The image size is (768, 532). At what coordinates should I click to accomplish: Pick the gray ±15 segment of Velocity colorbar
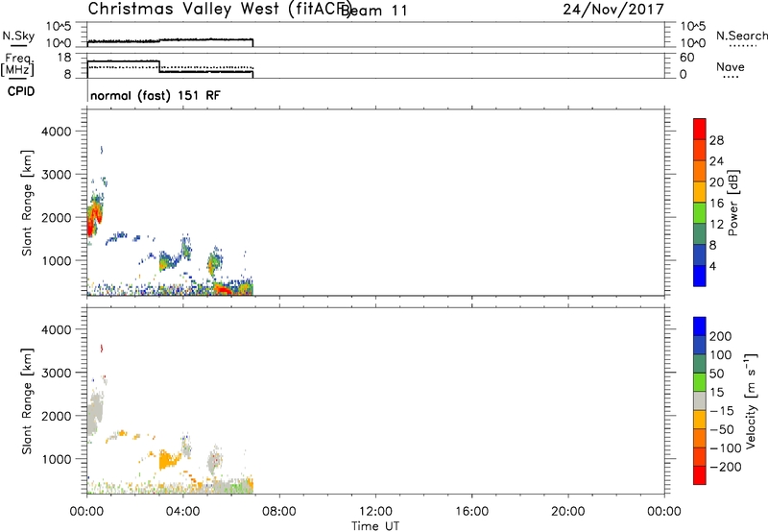700,401
